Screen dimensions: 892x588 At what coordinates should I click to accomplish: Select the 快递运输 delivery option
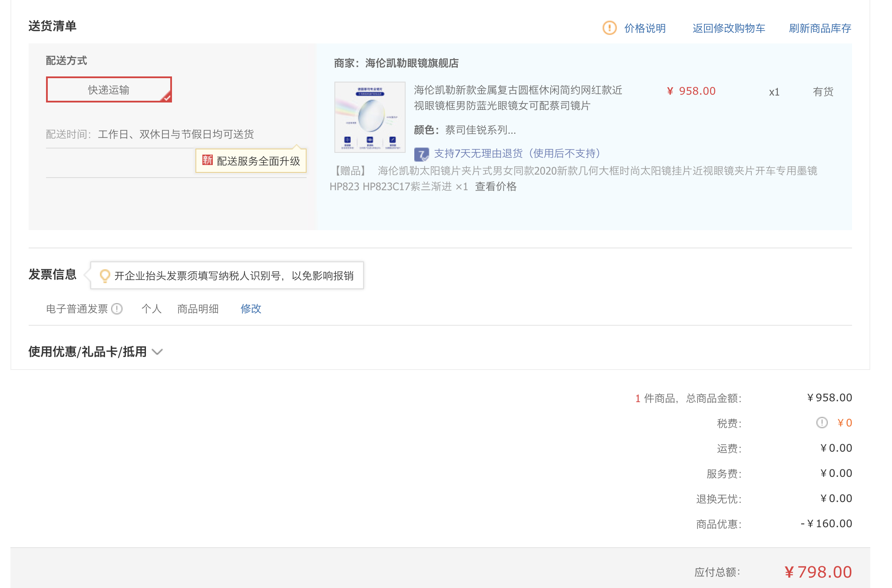click(109, 89)
